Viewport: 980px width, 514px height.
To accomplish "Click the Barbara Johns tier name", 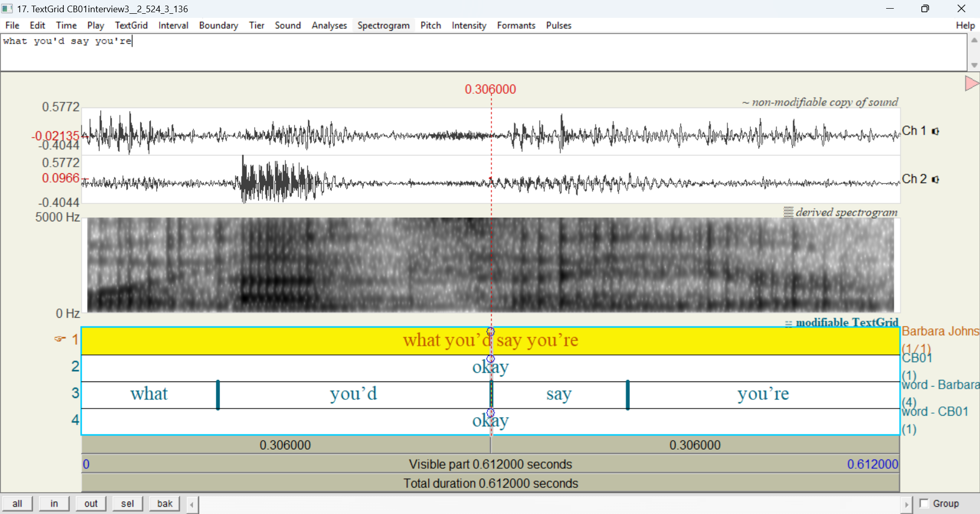I will [940, 331].
